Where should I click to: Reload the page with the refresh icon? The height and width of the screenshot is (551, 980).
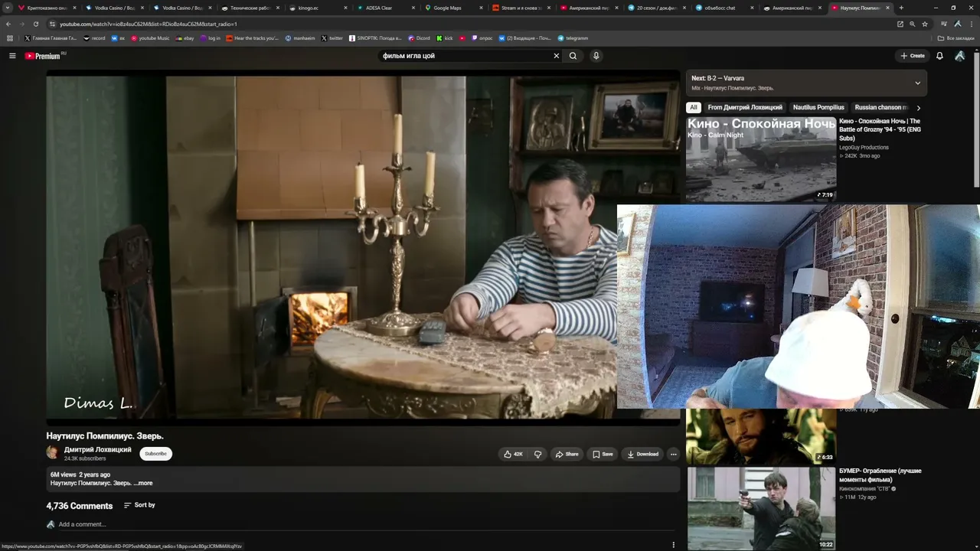tap(35, 24)
